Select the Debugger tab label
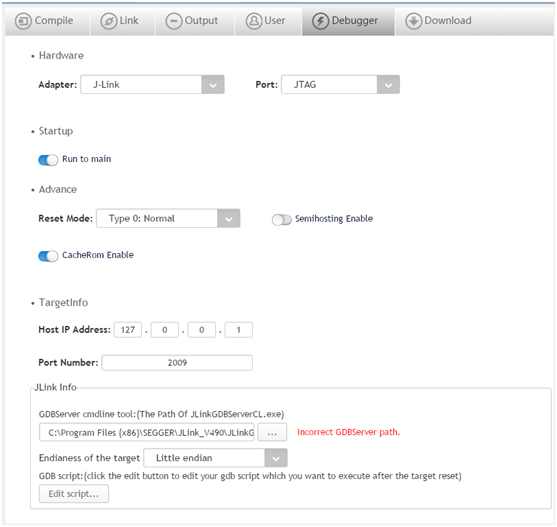The image size is (557, 527). tap(355, 21)
